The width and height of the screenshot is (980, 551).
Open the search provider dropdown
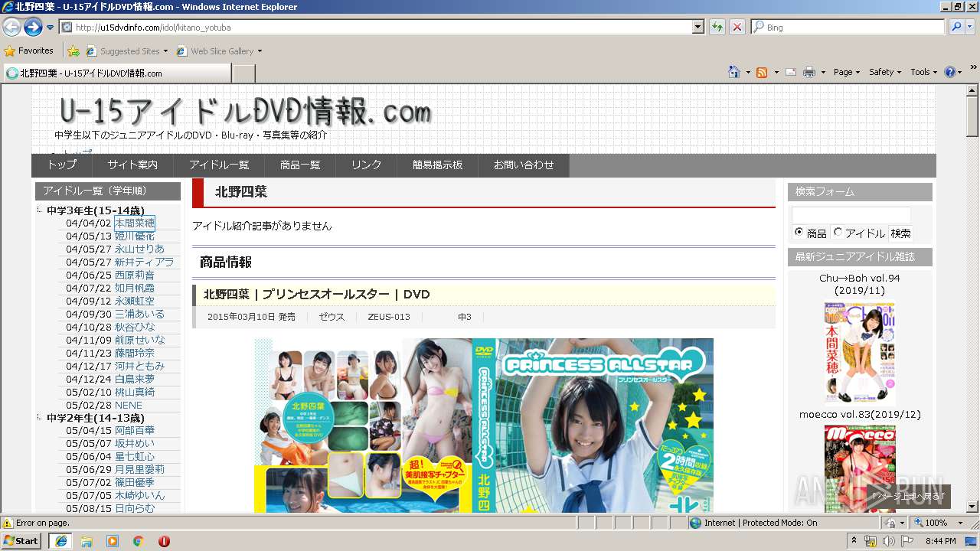click(x=970, y=28)
